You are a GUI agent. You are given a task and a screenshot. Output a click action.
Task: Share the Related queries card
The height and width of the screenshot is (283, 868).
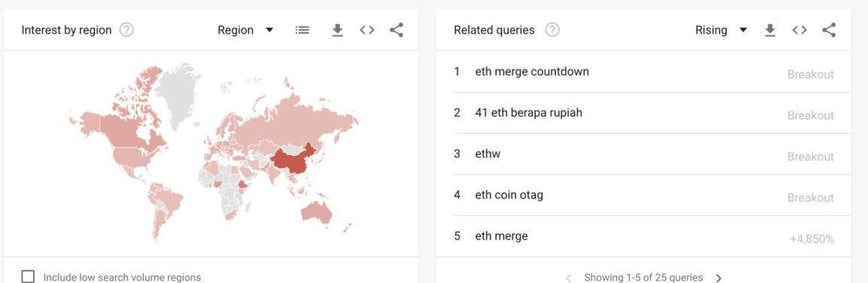pos(829,30)
